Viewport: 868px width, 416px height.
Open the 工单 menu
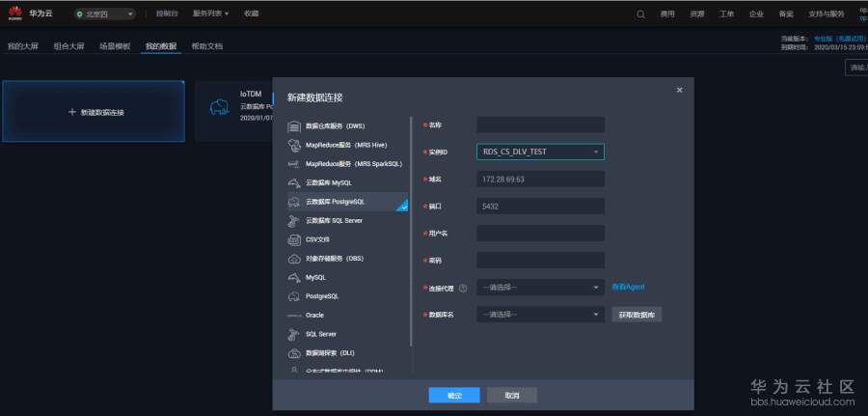[x=727, y=14]
